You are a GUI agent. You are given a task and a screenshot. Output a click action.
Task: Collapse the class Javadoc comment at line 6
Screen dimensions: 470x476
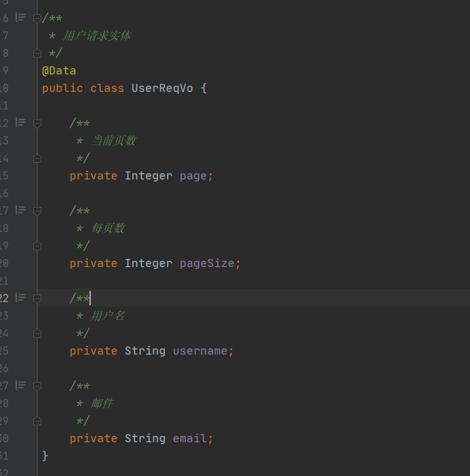(37, 19)
